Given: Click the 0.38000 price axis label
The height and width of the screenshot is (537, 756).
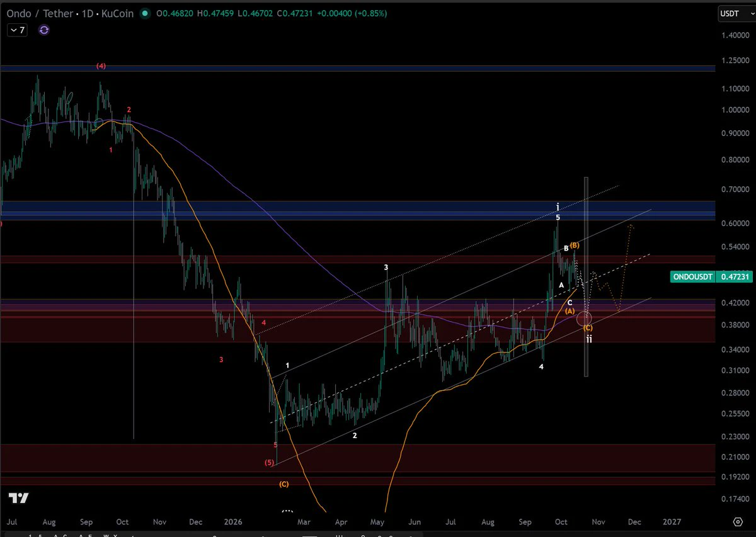Looking at the screenshot, I should click(734, 325).
